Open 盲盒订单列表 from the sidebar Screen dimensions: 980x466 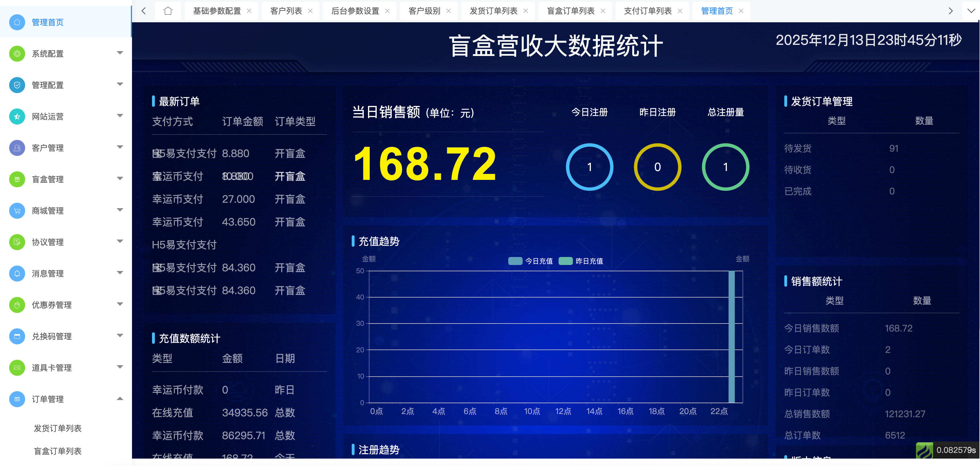(58, 451)
